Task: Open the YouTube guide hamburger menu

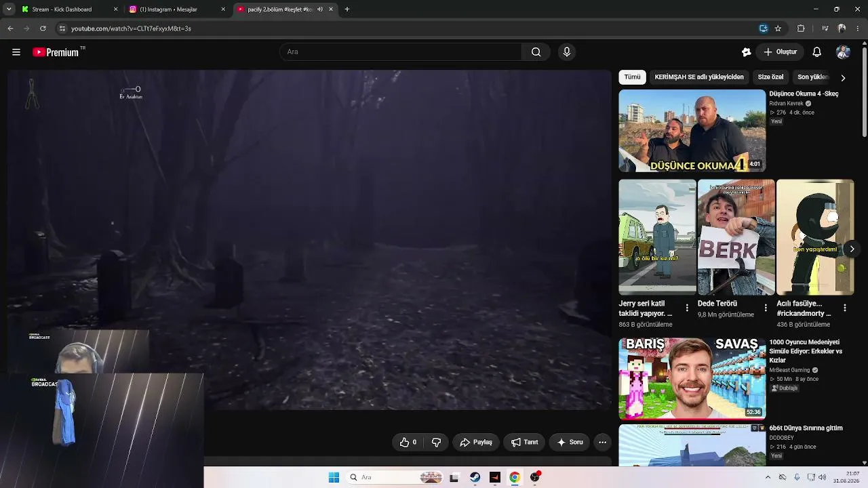Action: (16, 52)
